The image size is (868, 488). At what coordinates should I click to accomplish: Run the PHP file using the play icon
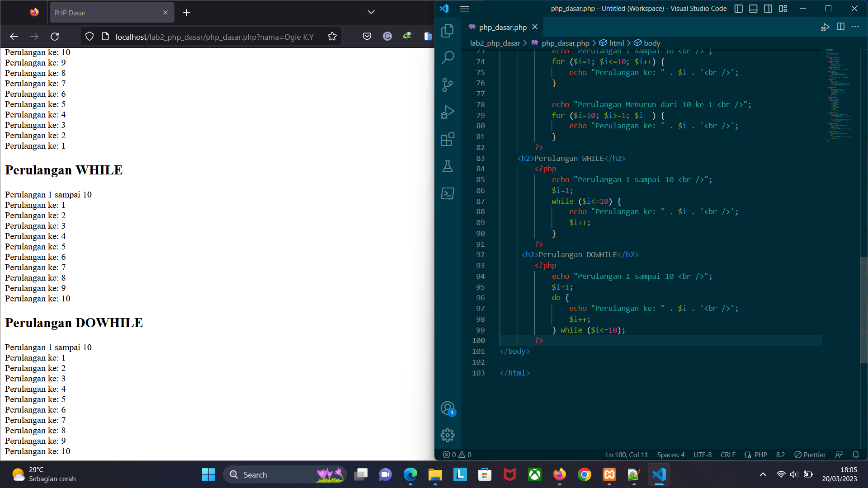(x=825, y=27)
